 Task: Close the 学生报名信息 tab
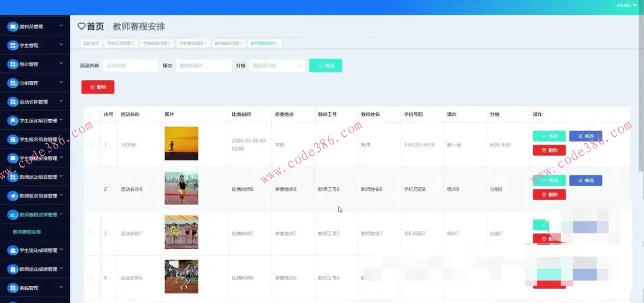169,43
